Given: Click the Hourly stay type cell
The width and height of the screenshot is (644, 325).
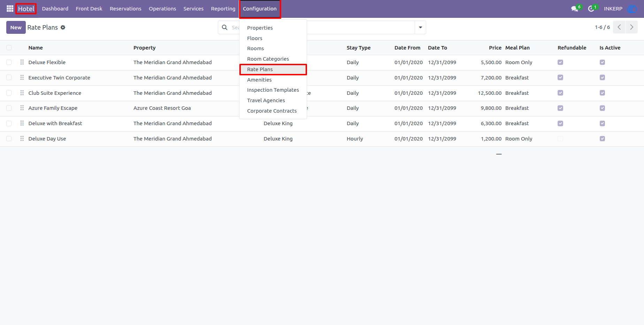Looking at the screenshot, I should (355, 138).
